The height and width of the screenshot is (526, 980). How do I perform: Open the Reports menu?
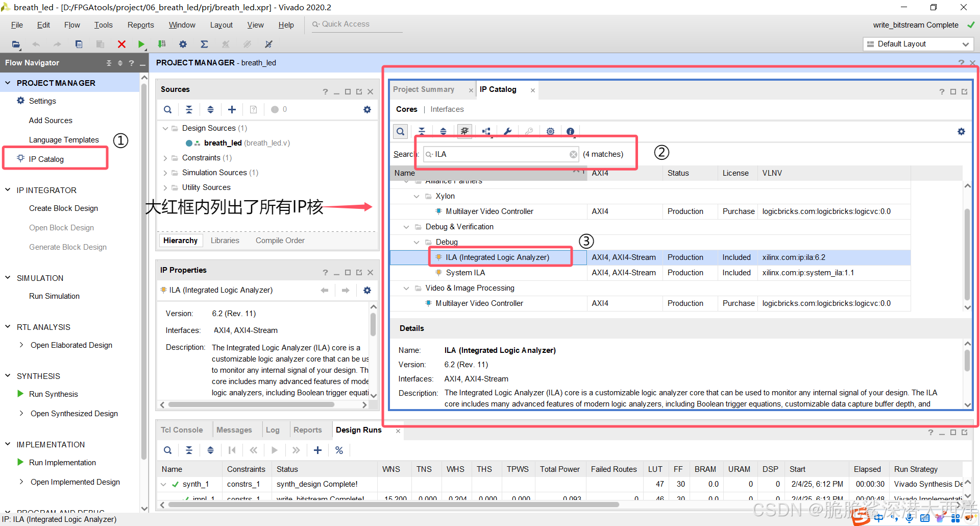140,25
